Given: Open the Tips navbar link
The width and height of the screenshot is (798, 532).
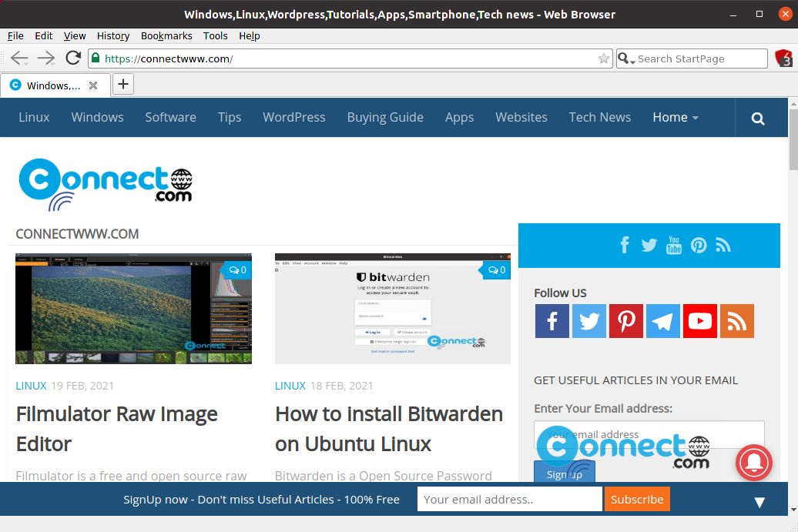Looking at the screenshot, I should [230, 118].
